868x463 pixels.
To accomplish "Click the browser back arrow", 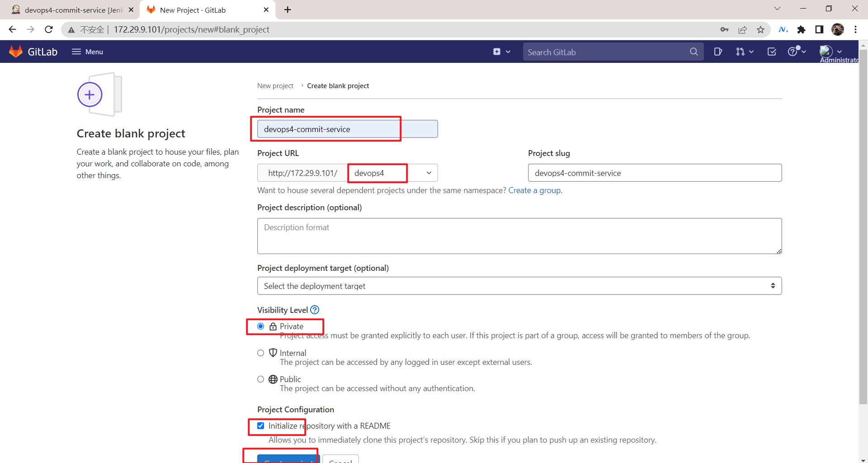I will [12, 29].
